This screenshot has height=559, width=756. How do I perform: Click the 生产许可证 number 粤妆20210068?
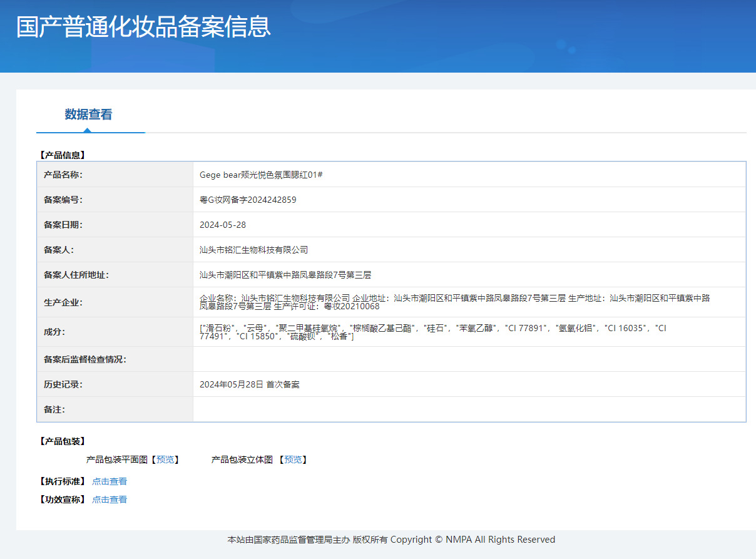pos(352,307)
